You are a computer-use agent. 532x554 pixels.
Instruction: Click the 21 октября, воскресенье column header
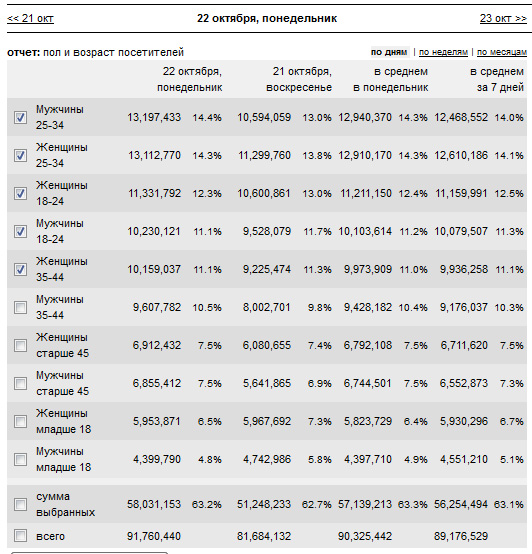299,79
